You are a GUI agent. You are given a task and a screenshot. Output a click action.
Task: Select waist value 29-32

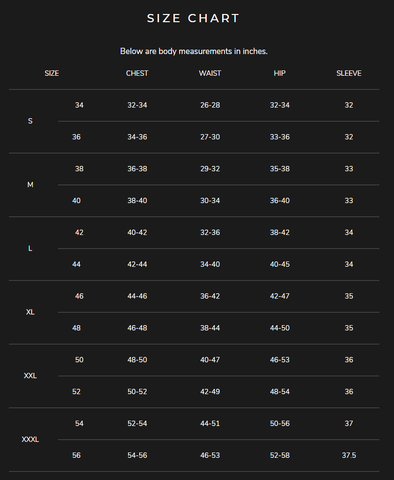(210, 169)
